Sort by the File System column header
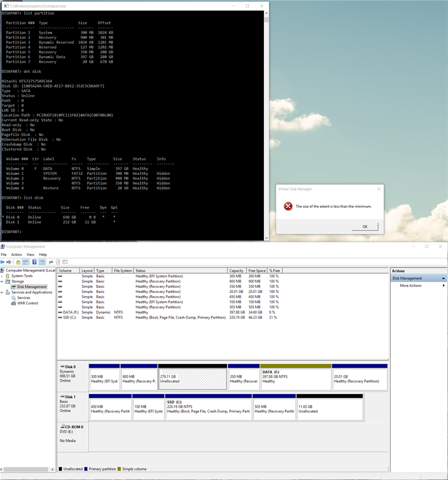The image size is (448, 480). click(123, 270)
